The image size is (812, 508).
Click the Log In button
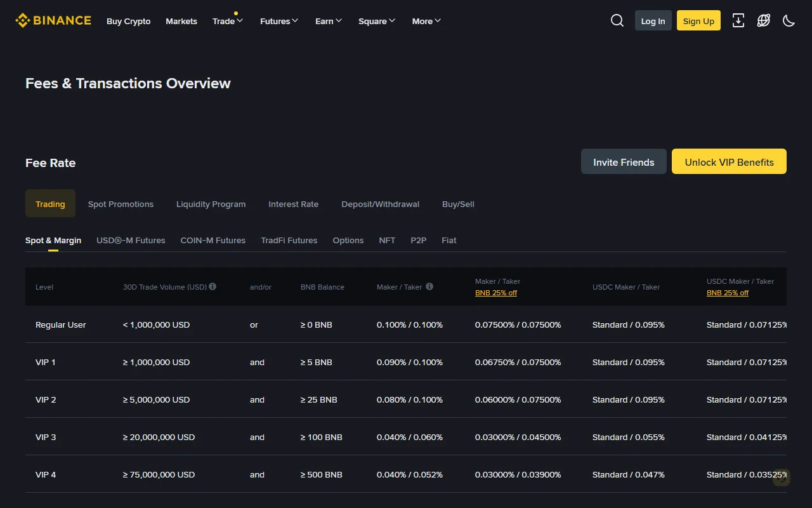point(653,20)
